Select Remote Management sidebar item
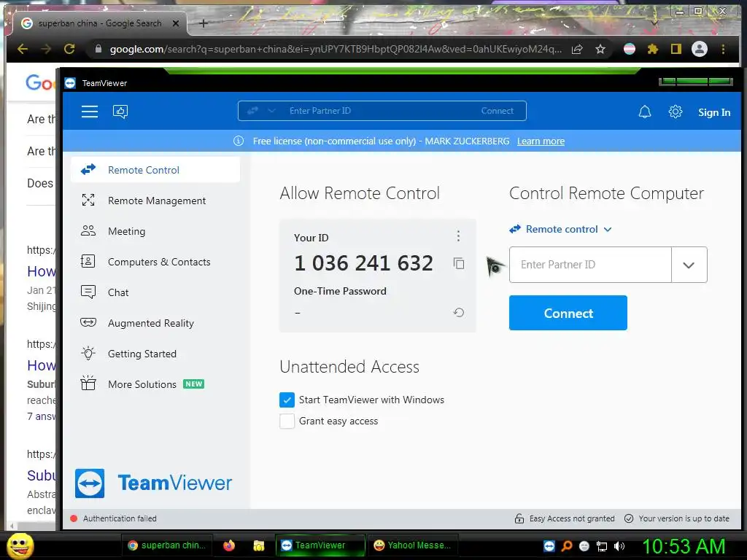 (x=155, y=201)
